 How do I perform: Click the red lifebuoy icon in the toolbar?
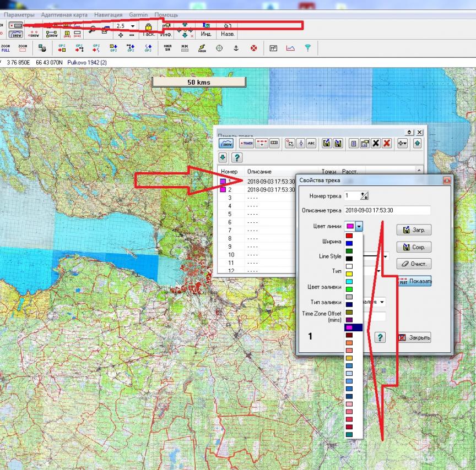253,48
